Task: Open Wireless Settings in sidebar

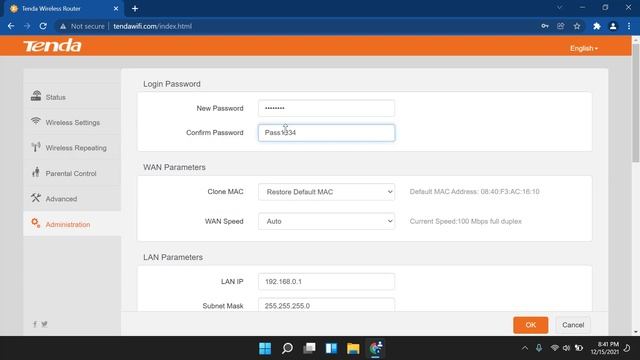Action: point(72,122)
